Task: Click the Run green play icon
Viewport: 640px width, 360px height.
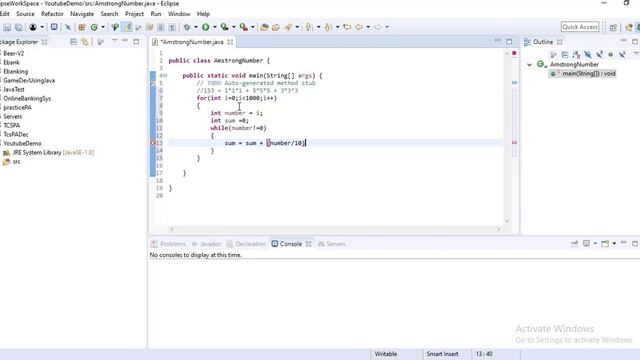Action: (x=206, y=27)
